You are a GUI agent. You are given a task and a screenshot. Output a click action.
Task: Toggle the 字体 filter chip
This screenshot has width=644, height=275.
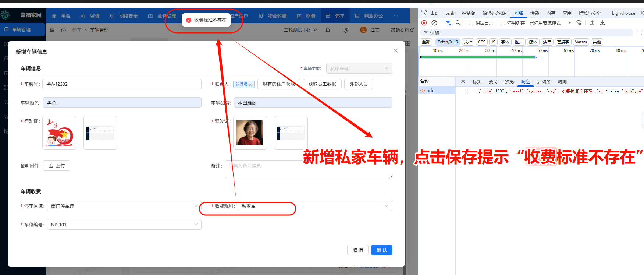coord(505,42)
